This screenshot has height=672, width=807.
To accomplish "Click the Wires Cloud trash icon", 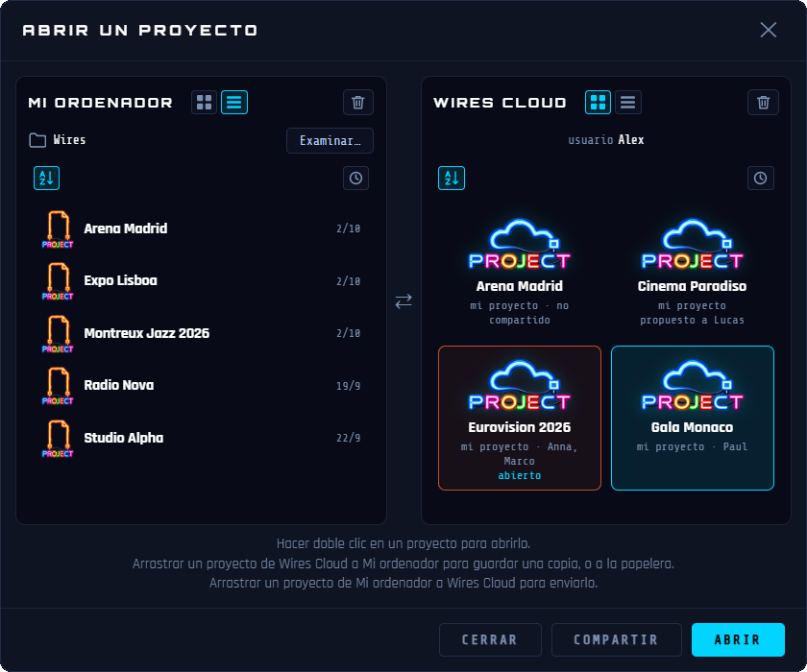I will click(763, 103).
